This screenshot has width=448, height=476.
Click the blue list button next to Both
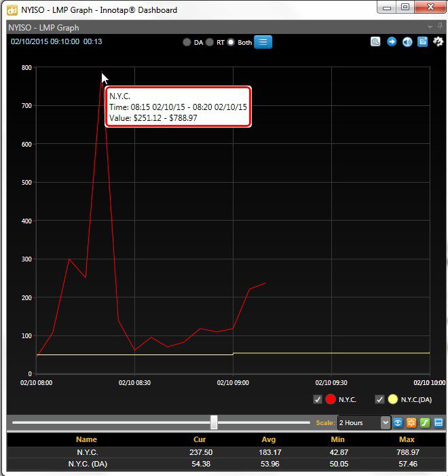[263, 42]
